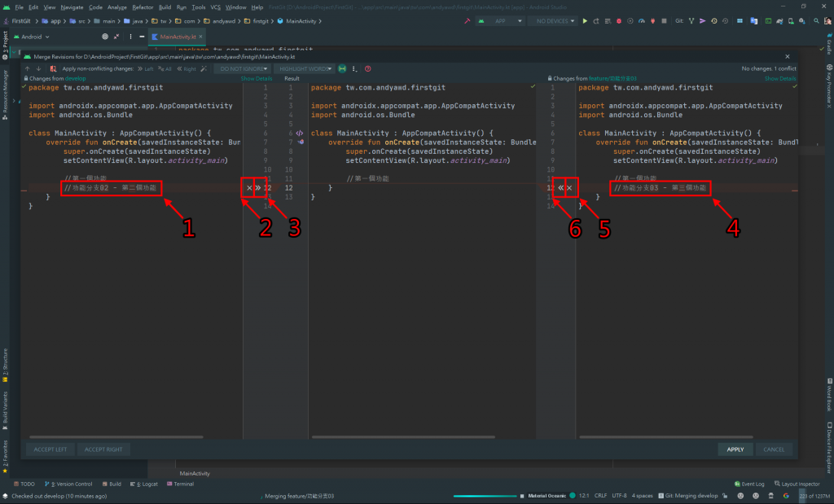Apply non-conflicting changes from Right
834x504 pixels.
187,68
